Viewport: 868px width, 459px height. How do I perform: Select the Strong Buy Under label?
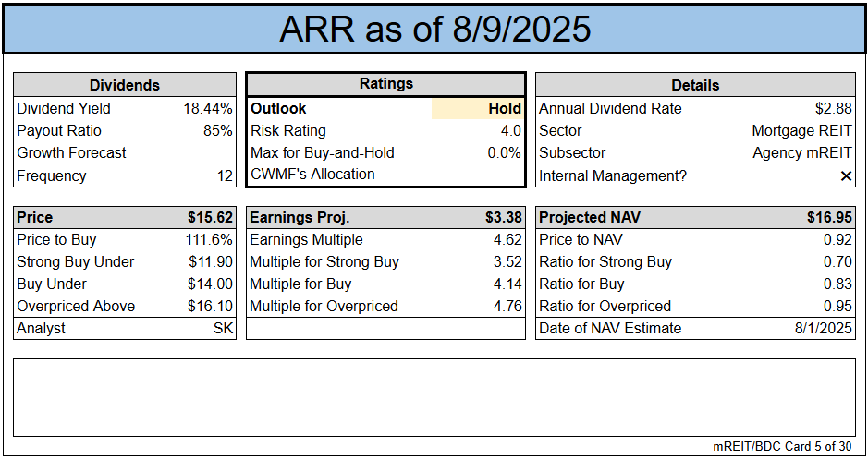pos(75,261)
